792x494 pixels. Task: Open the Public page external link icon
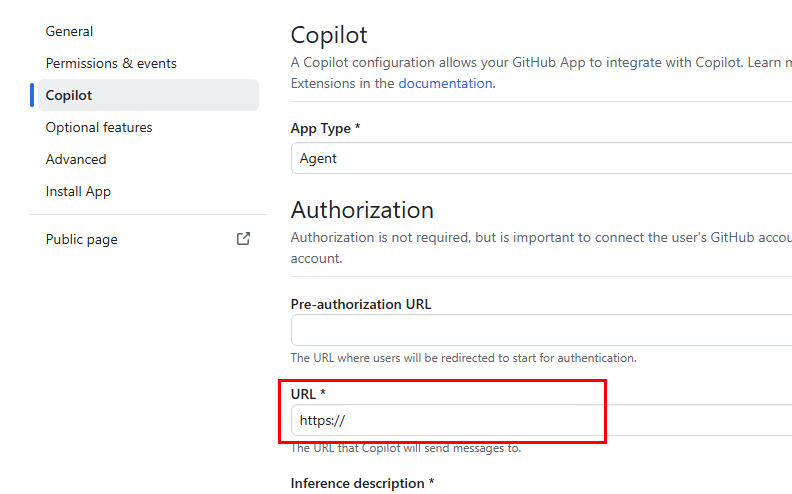(x=243, y=239)
